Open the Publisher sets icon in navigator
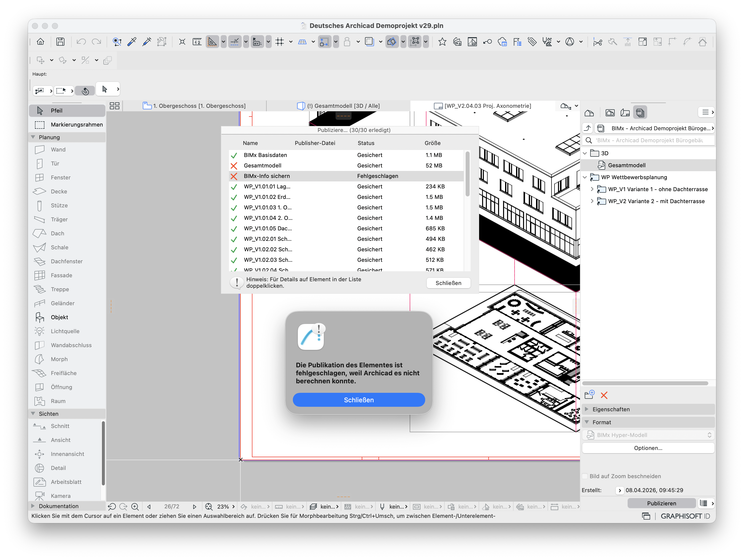744x560 pixels. click(640, 113)
